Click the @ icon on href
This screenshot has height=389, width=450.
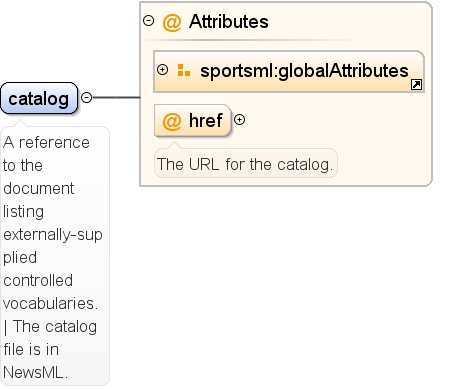coord(172,121)
